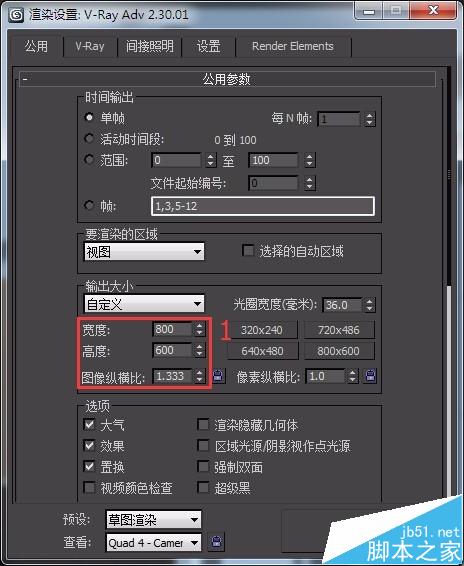Click the render settings app icon in title bar
The image size is (464, 566).
(16, 15)
